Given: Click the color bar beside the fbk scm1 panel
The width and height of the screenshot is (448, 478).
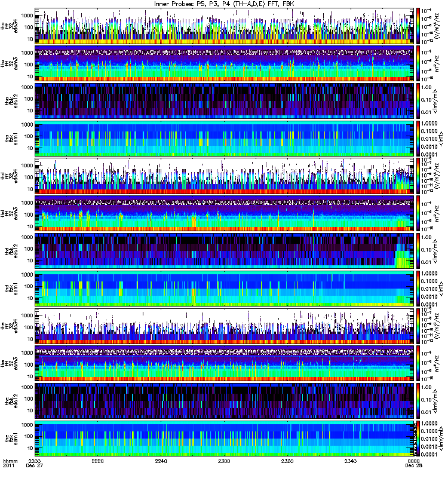Looking at the screenshot, I should tap(418, 439).
